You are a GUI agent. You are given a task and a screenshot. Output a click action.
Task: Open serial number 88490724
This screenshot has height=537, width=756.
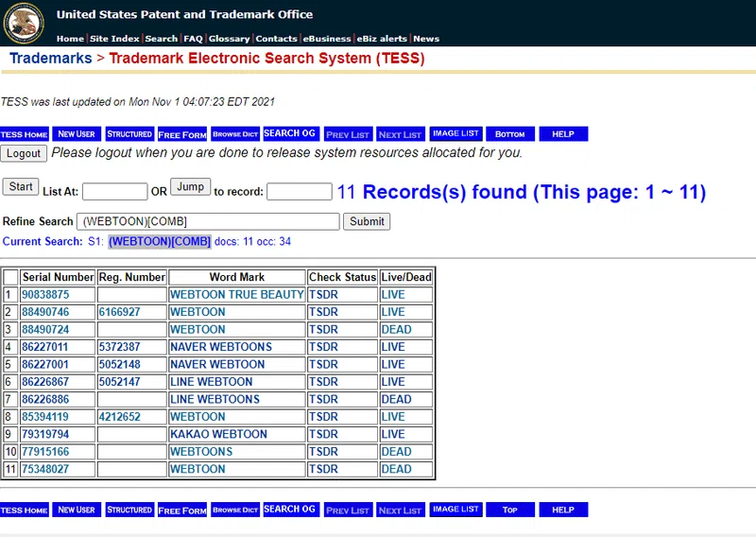coord(45,330)
